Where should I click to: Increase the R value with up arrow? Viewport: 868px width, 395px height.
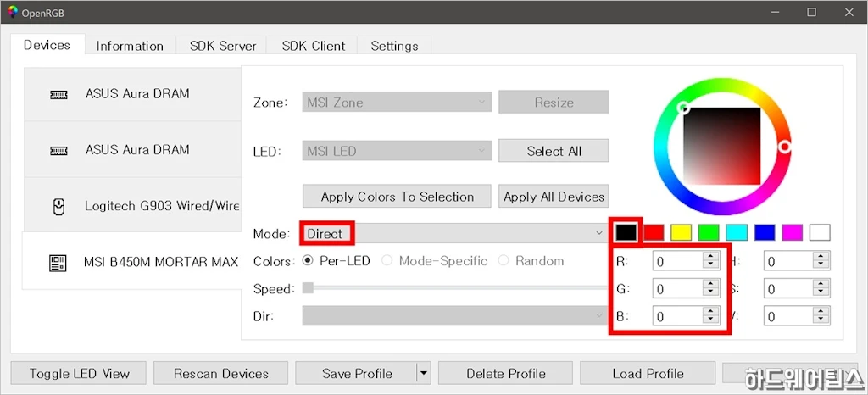[x=709, y=258]
